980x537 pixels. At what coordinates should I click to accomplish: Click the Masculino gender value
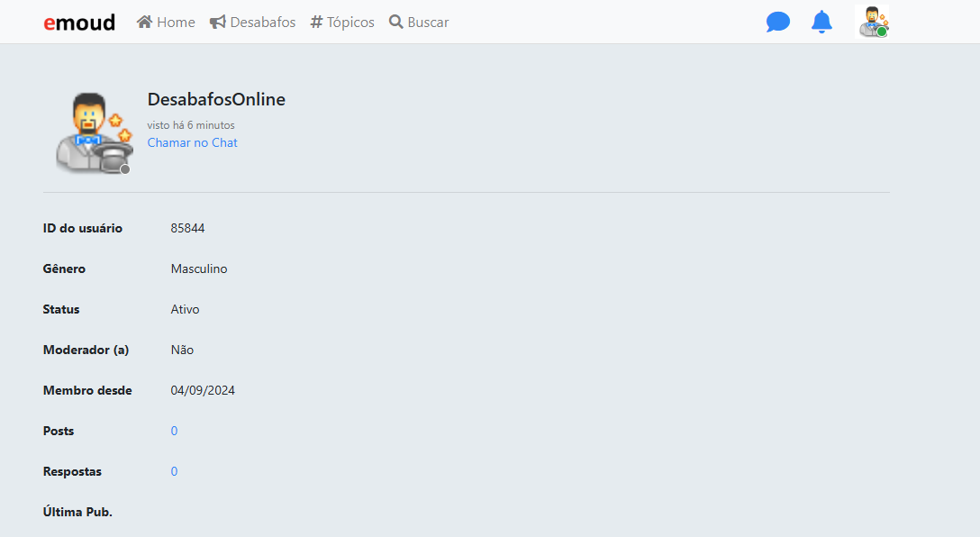tap(199, 268)
